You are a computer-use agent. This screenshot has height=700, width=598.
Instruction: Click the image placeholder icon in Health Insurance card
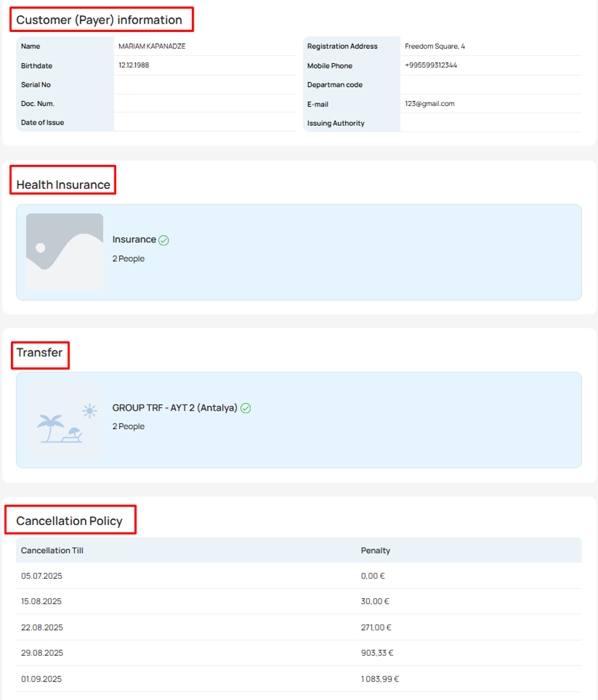[64, 251]
